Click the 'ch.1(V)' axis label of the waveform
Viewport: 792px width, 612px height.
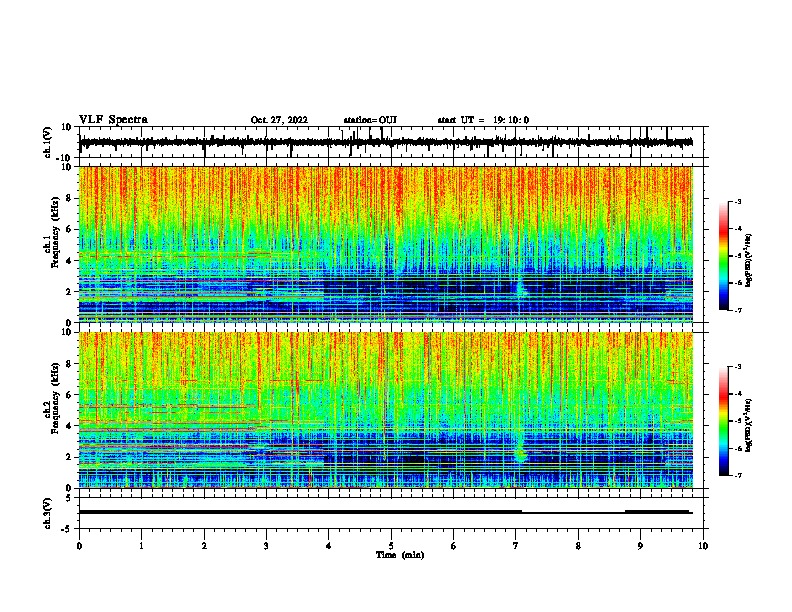pyautogui.click(x=48, y=142)
